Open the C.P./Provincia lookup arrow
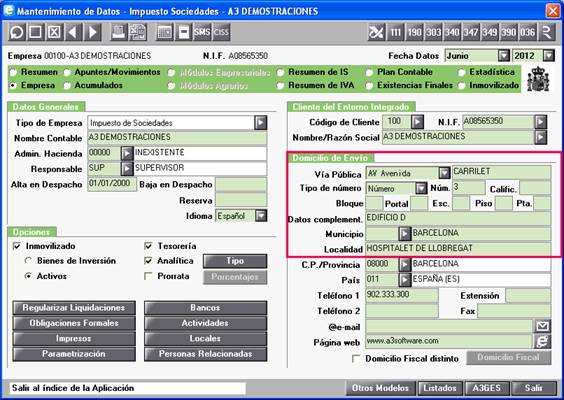Image resolution: width=564 pixels, height=400 pixels. tap(404, 264)
